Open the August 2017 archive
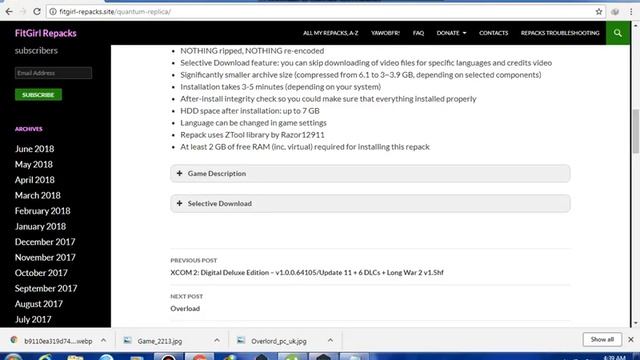 point(39,304)
